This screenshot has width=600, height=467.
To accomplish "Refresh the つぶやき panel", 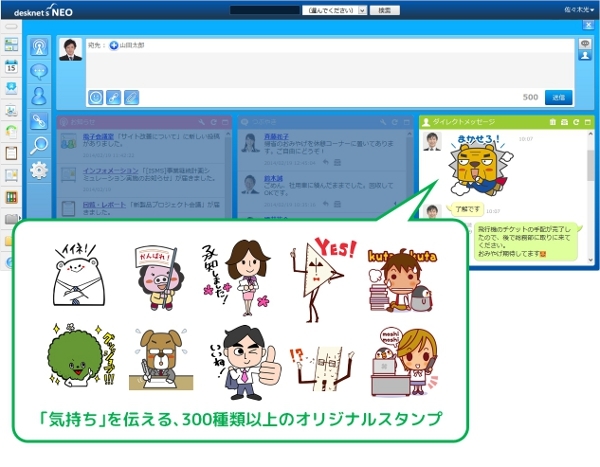I will coord(395,122).
